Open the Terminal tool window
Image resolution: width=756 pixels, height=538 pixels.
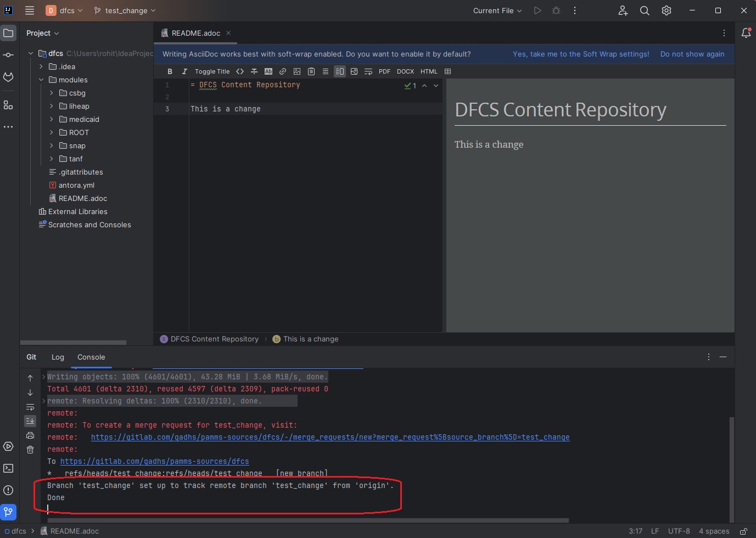pyautogui.click(x=8, y=468)
